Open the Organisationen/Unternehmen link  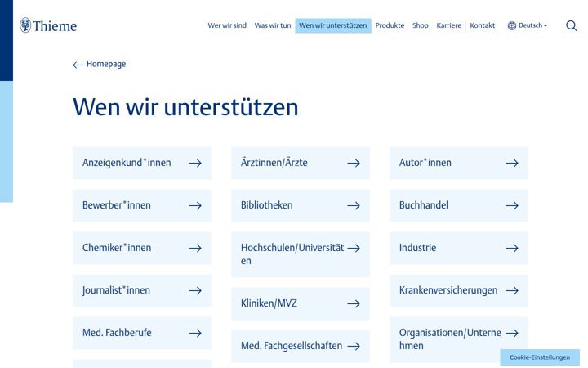point(459,339)
